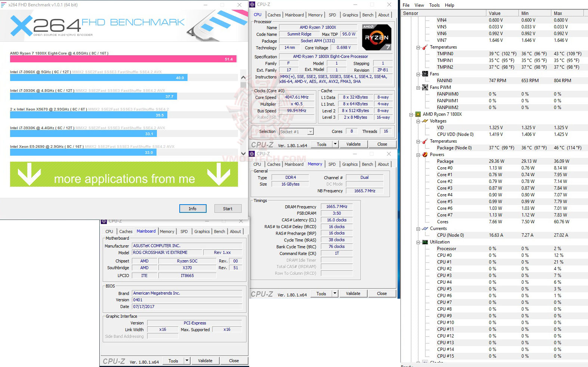Click the Sensor column header in HWMonitor
Viewport: 588px width, 367px height.
pos(443,13)
